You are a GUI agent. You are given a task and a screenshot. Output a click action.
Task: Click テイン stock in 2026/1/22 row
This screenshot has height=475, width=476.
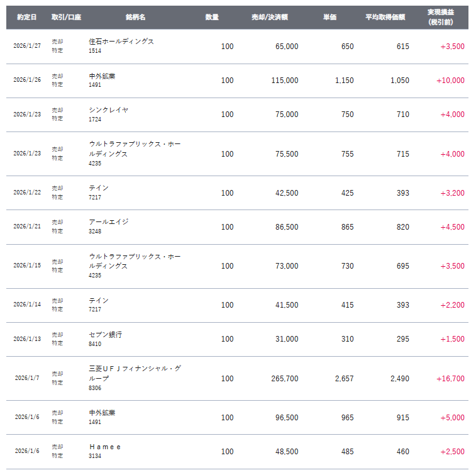(99, 187)
